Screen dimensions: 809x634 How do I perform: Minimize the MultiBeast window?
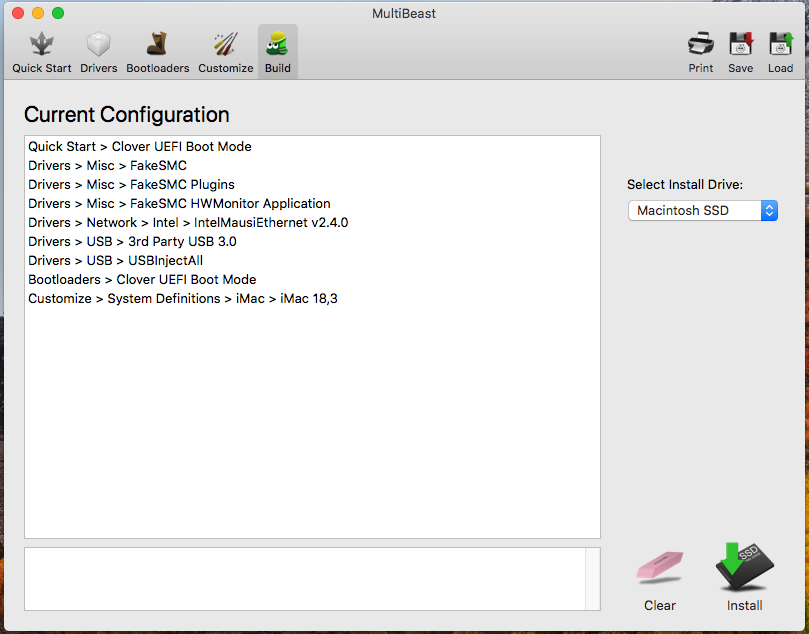tap(38, 13)
